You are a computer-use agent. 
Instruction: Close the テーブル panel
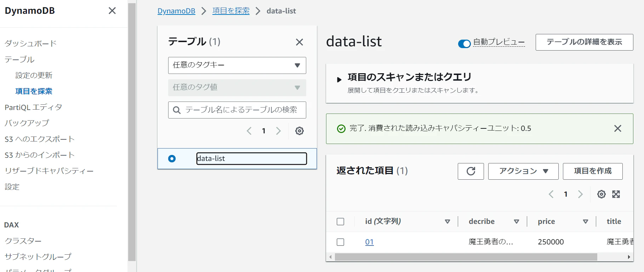point(300,42)
